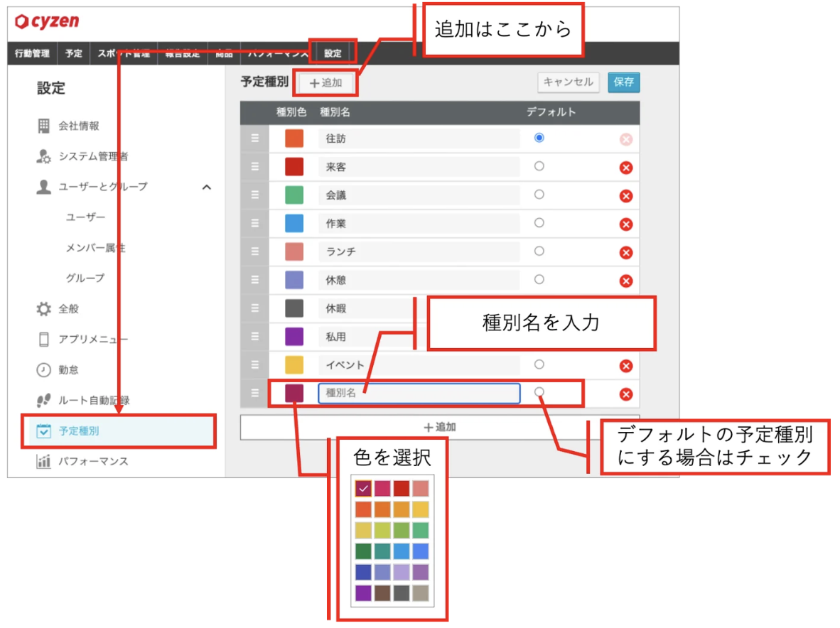Set 来客 as the default type
Screen dimensions: 840x628
click(x=539, y=166)
